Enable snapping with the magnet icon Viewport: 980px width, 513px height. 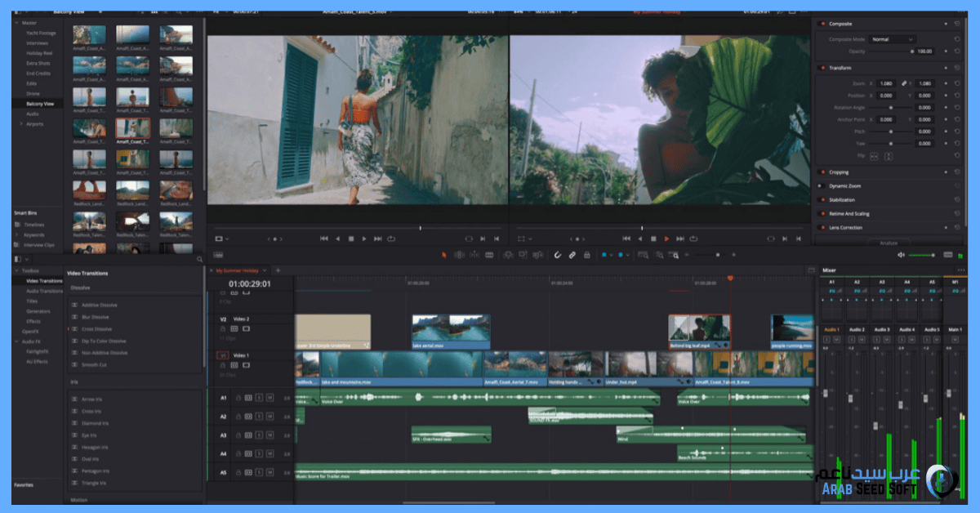[558, 255]
